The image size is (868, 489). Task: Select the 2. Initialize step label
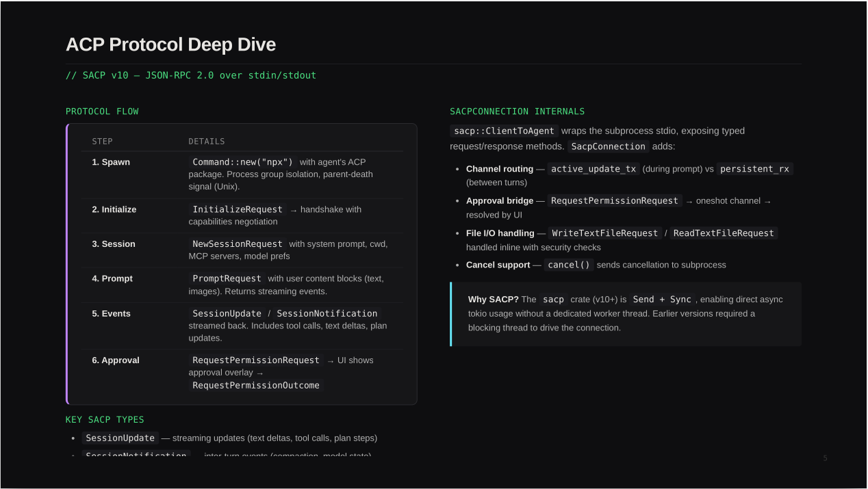coord(114,209)
